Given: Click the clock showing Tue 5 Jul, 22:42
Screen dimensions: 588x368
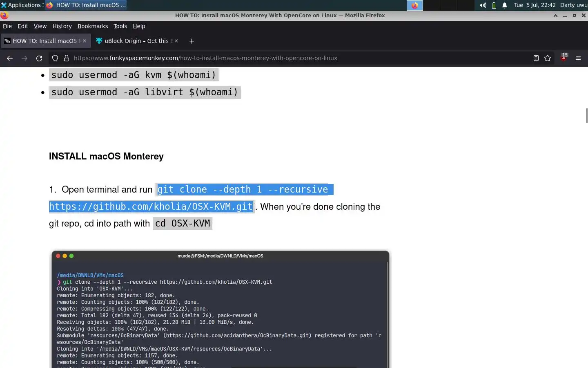Looking at the screenshot, I should pos(535,5).
